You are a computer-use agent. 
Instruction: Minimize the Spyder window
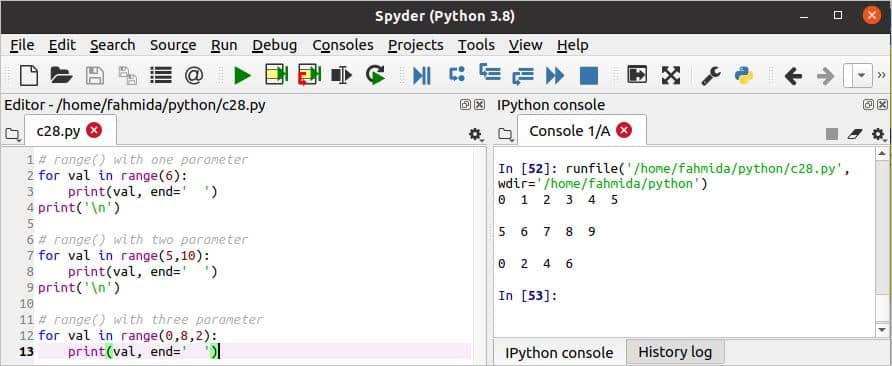pyautogui.click(x=804, y=16)
